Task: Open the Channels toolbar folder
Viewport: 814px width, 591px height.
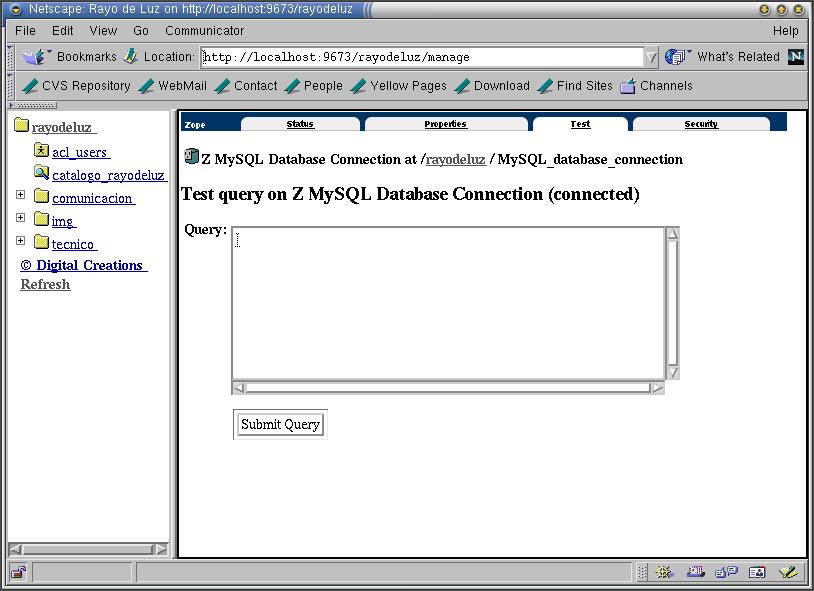Action: 657,86
